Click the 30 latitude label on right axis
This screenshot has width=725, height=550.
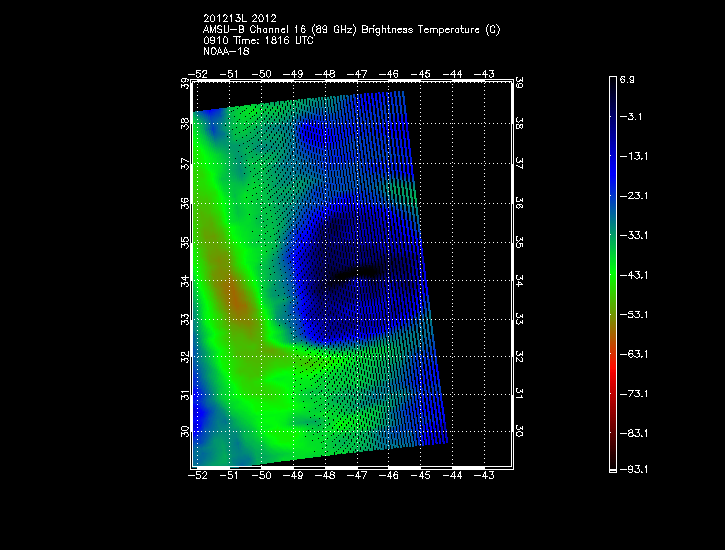pyautogui.click(x=520, y=432)
